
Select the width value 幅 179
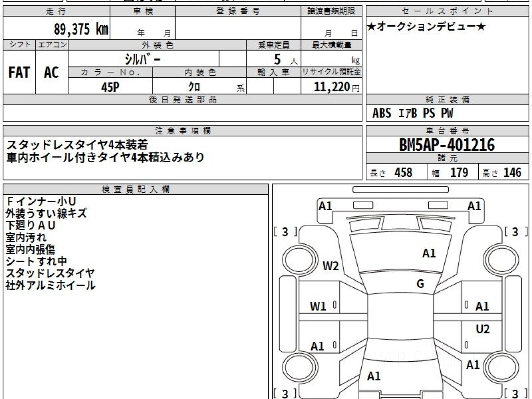click(450, 172)
